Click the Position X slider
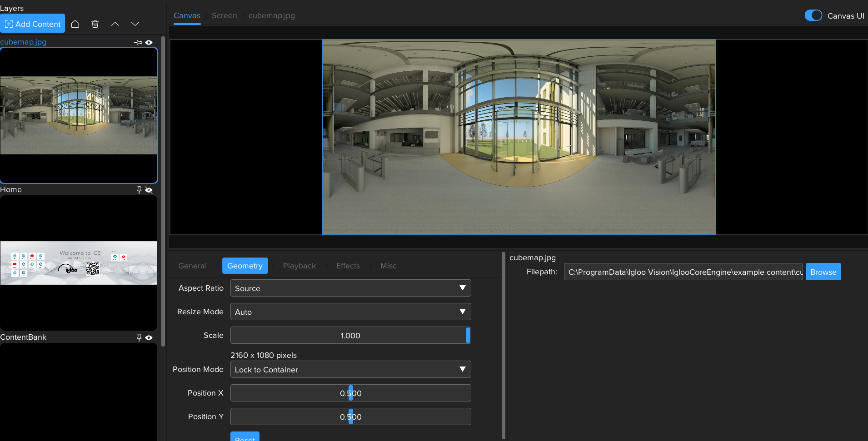This screenshot has width=868, height=441. [350, 393]
